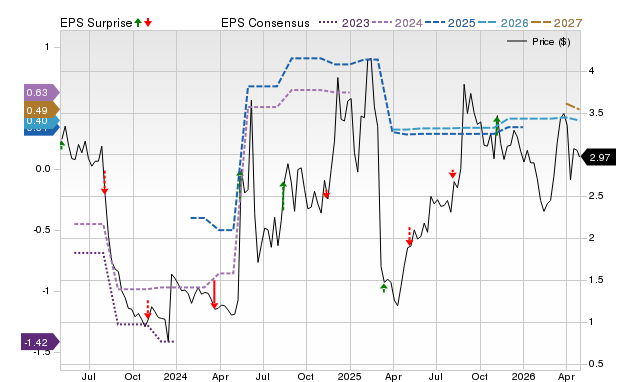
Task: Select the green surprise arrow from November 2025
Action: click(497, 125)
